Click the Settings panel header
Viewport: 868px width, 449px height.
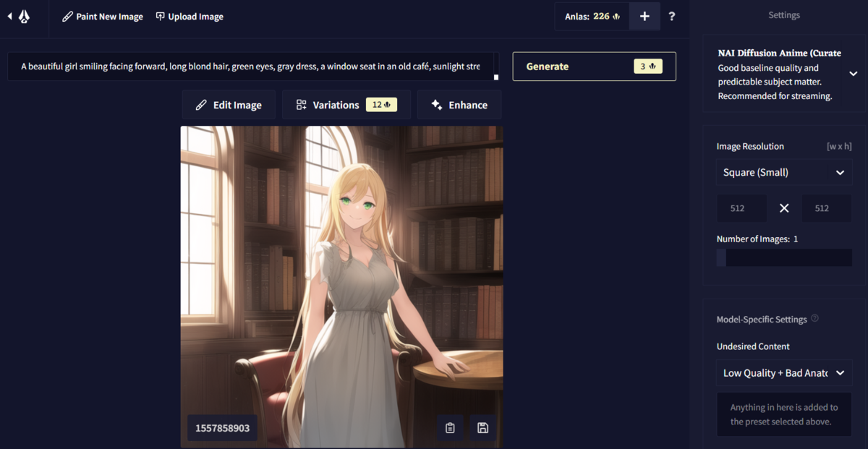(x=784, y=15)
